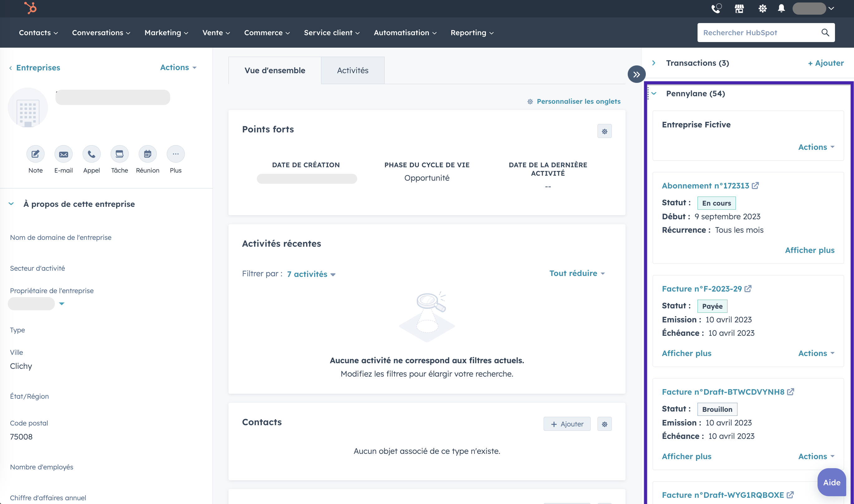
Task: Open Points forts gear settings
Action: tap(604, 131)
